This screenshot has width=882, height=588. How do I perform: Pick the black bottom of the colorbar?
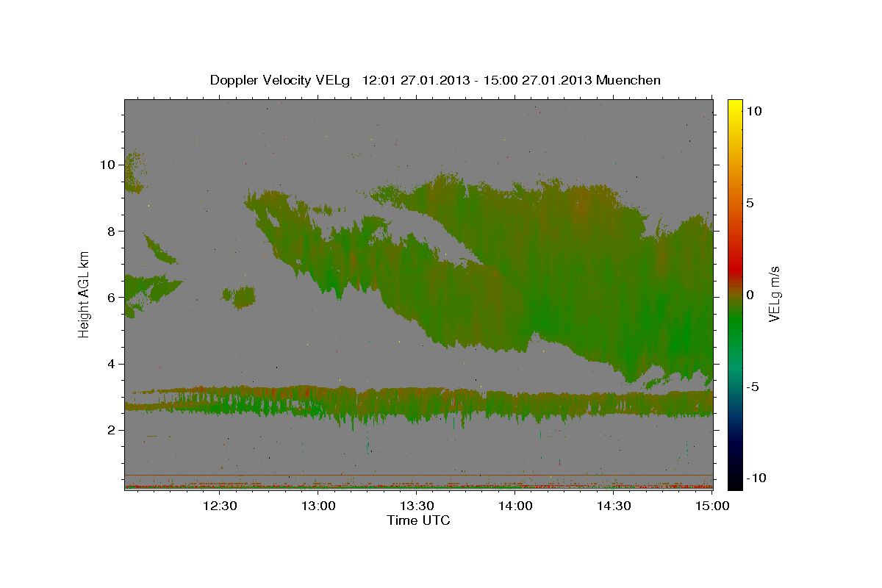734,481
